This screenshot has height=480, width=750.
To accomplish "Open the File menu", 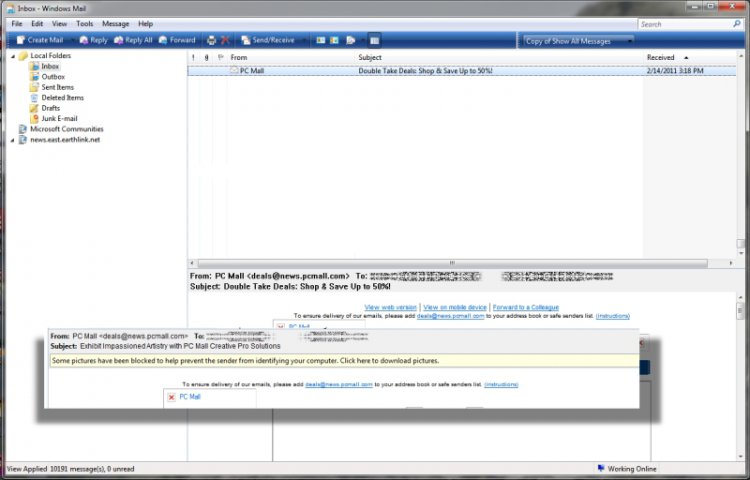I will [17, 23].
